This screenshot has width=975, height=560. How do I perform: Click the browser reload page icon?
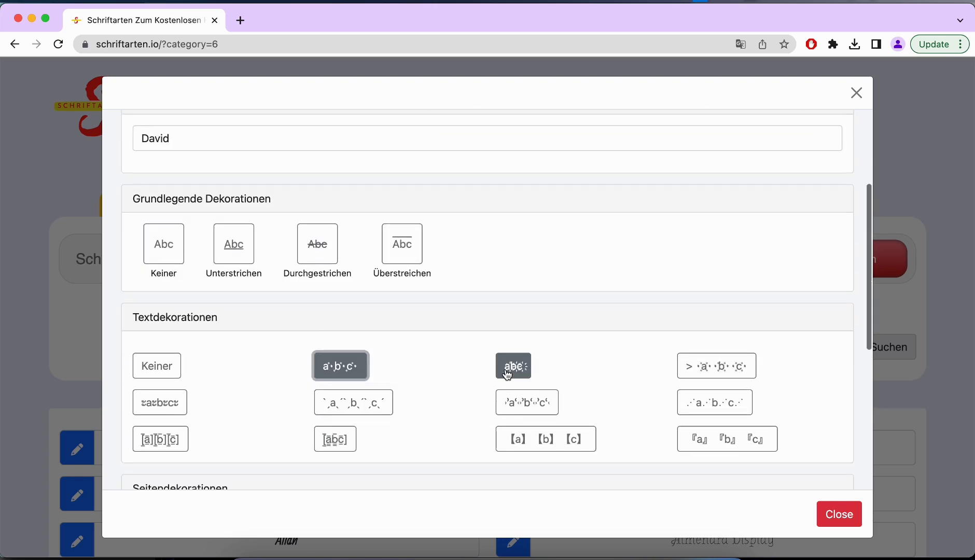click(59, 44)
